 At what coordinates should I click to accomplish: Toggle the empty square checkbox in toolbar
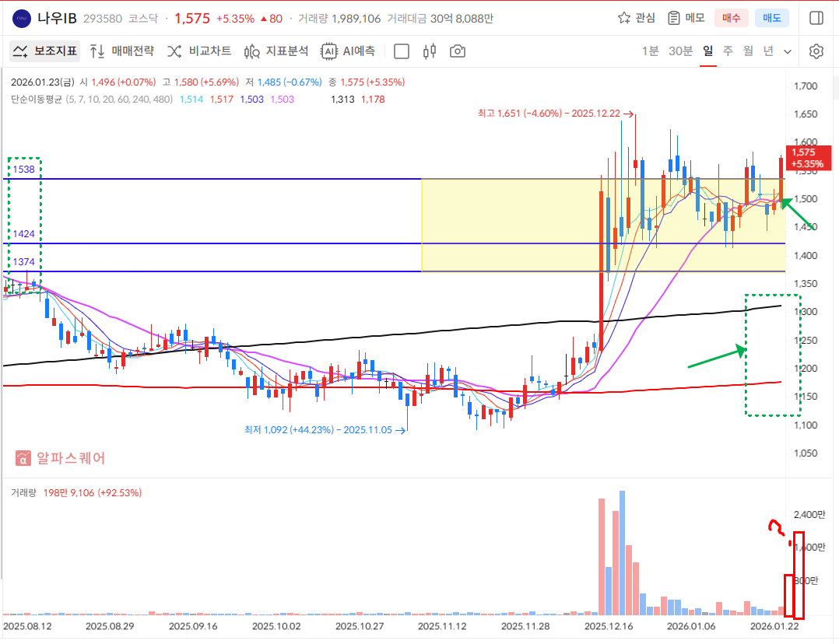(x=402, y=51)
